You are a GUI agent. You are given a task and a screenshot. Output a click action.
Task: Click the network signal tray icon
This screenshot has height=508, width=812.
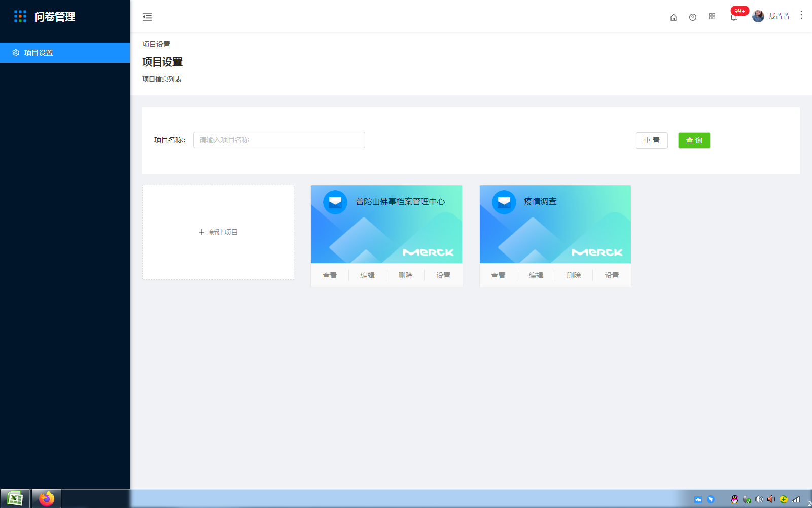pyautogui.click(x=796, y=499)
